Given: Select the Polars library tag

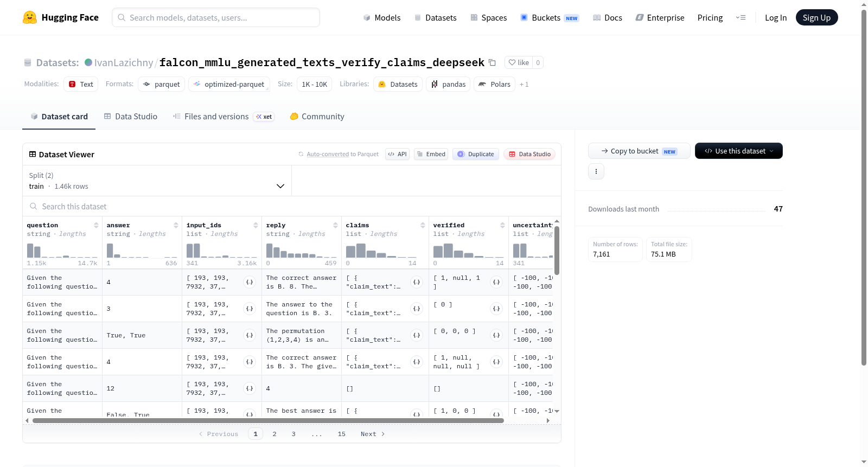Looking at the screenshot, I should [x=494, y=84].
